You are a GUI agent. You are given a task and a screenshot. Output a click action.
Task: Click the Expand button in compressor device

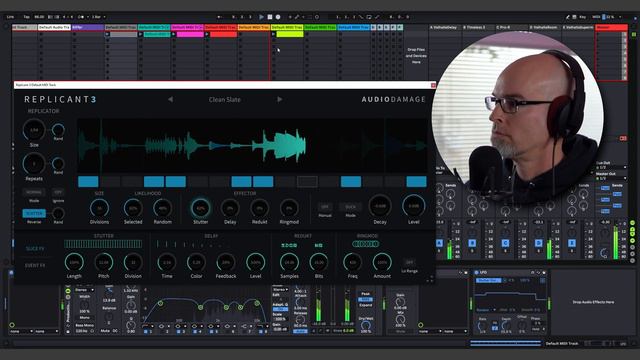[x=365, y=305]
